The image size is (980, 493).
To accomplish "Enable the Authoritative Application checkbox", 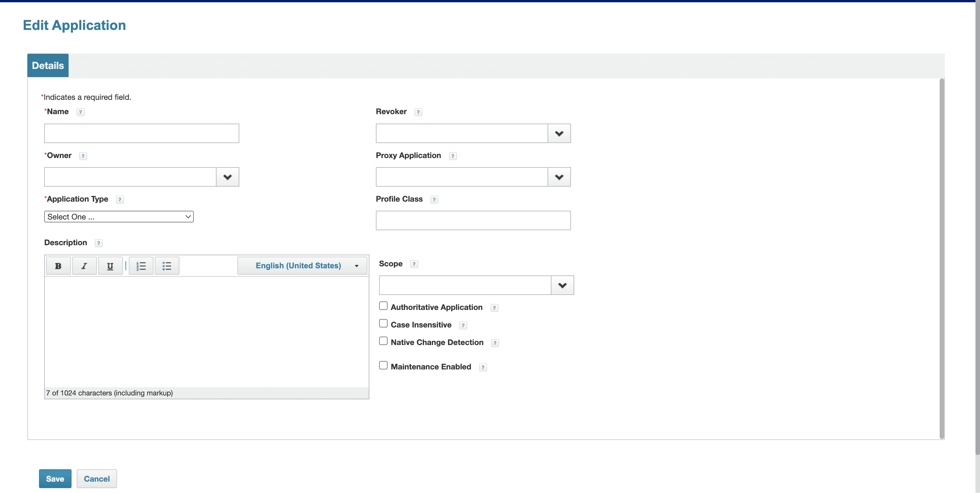I will pyautogui.click(x=383, y=306).
